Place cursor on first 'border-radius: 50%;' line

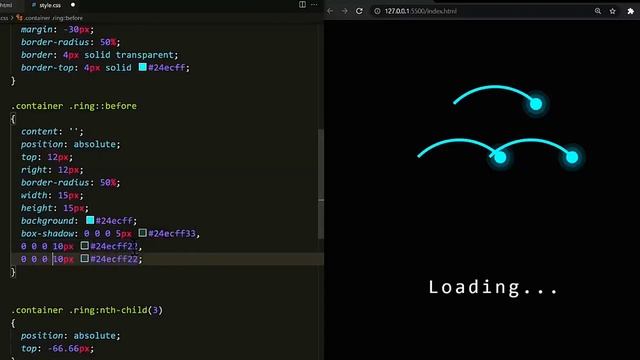[71, 42]
